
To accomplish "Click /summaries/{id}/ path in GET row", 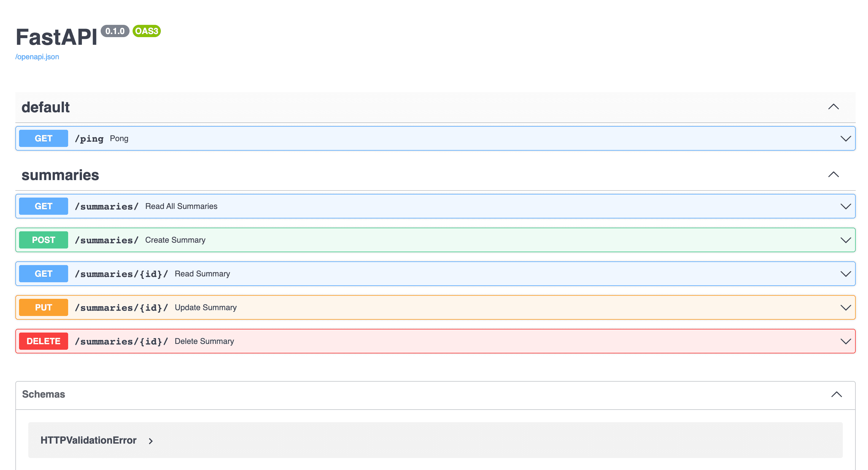I will (x=121, y=274).
